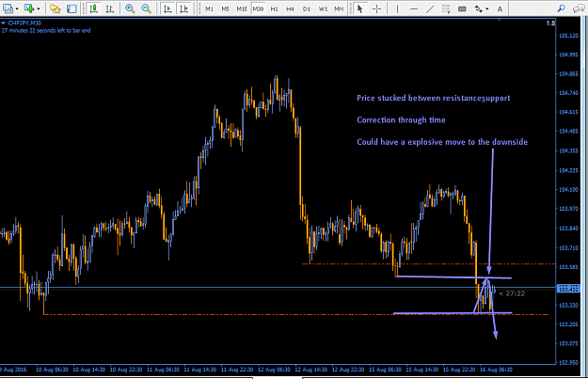
Task: Open the Navigator folder-star icon
Action: point(55,8)
